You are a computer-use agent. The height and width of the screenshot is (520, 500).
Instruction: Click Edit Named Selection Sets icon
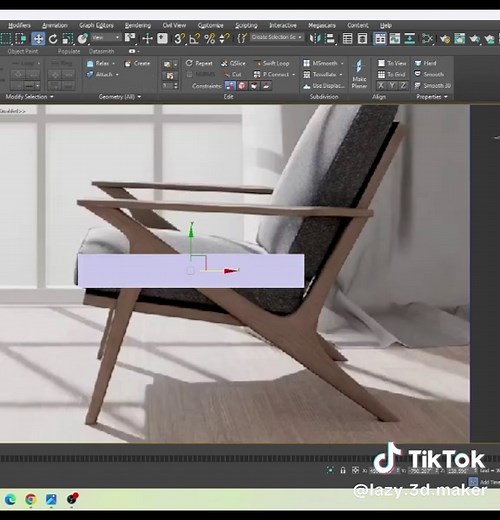click(x=242, y=38)
